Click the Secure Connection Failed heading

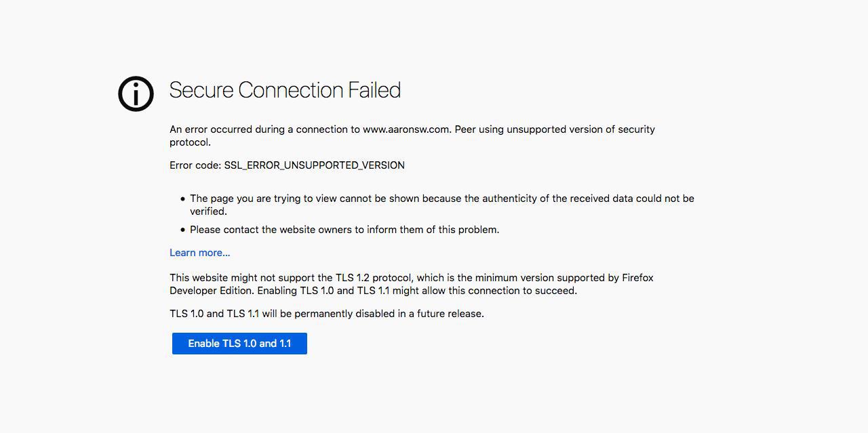pos(285,90)
